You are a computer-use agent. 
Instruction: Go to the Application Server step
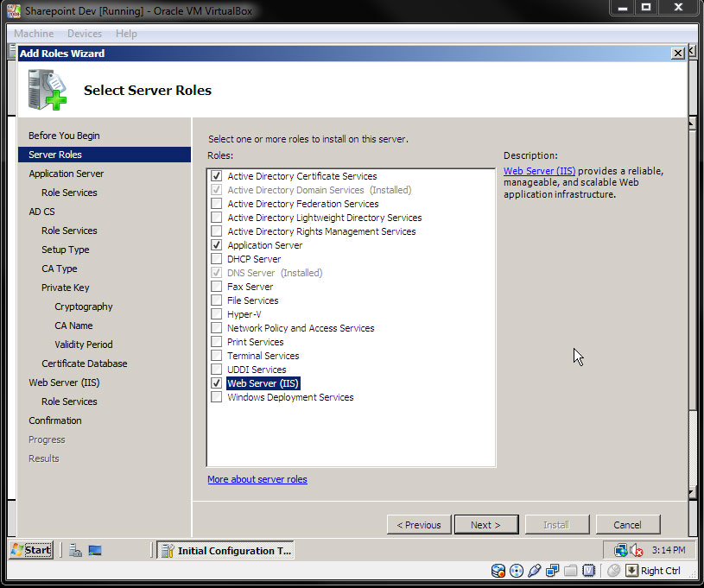coord(66,174)
